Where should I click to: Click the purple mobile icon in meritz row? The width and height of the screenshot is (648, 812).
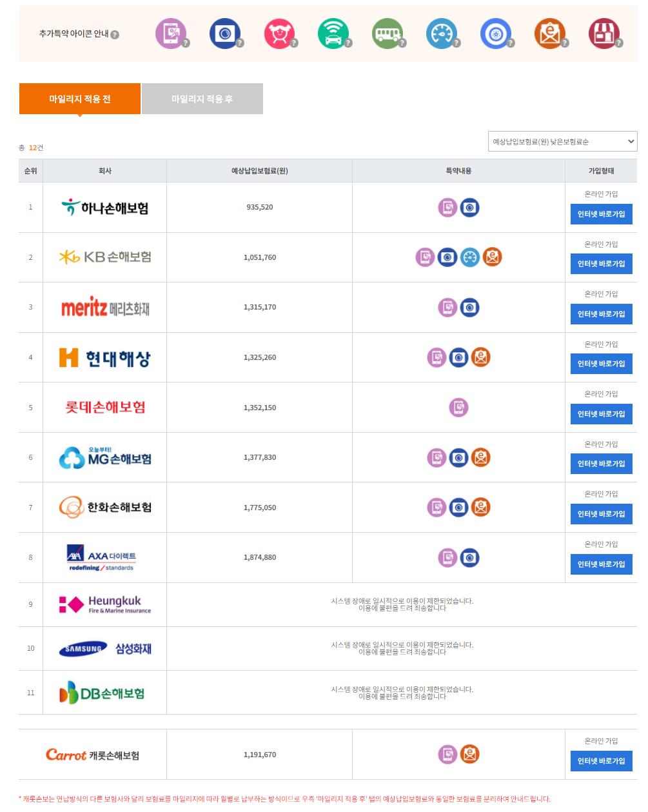tap(447, 308)
